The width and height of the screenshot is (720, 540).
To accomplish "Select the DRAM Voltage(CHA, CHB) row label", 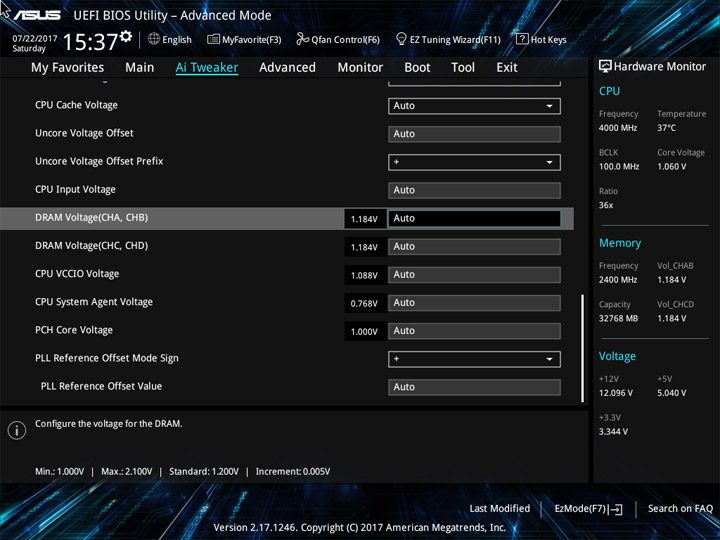I will (91, 218).
